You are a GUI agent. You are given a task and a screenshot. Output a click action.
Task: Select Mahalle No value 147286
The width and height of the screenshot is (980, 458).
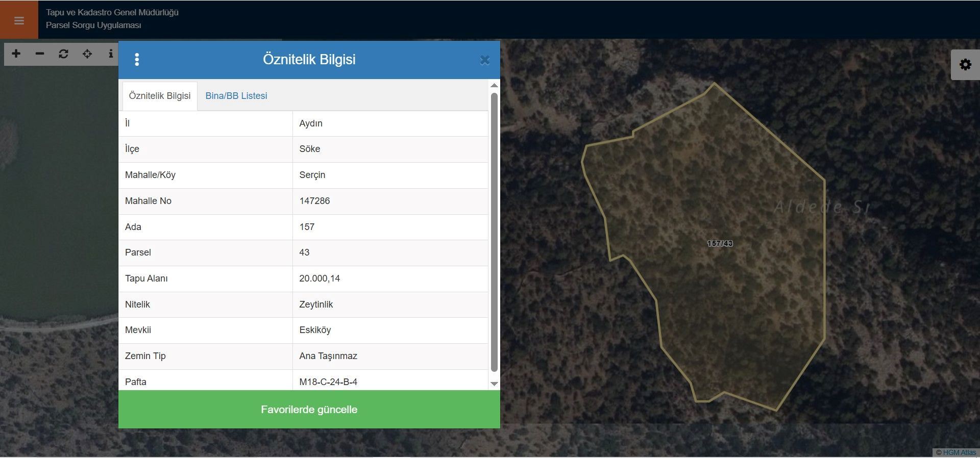[x=390, y=201]
